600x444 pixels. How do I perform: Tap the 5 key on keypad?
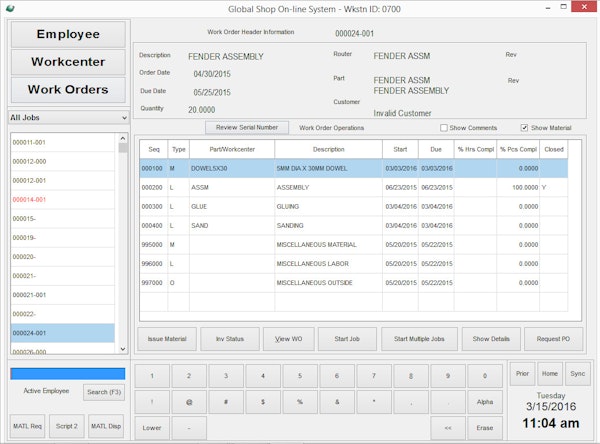300,376
